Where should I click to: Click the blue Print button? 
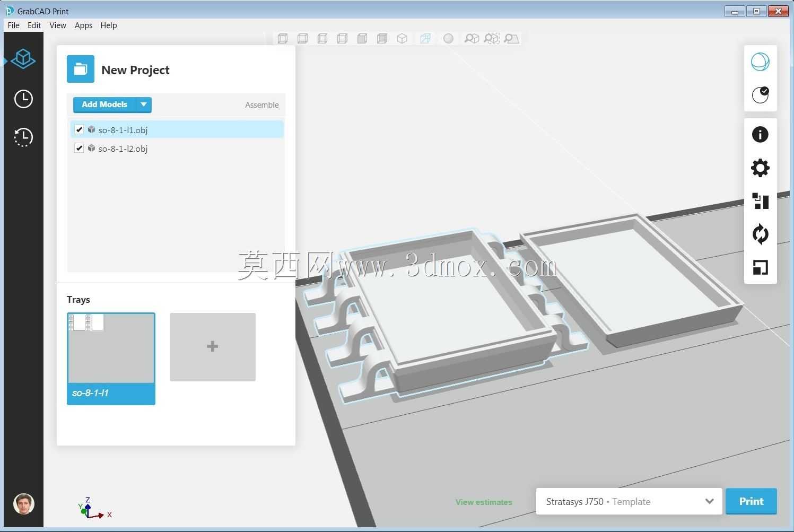point(751,501)
